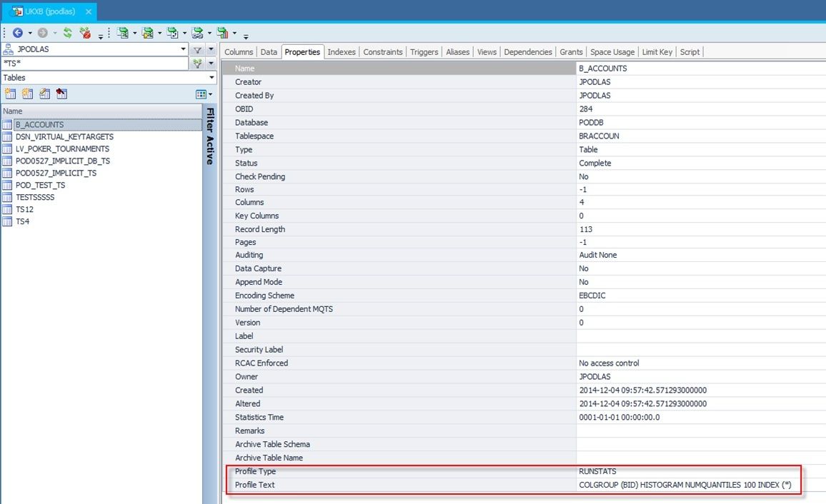Click the send-to icon with chain link
This screenshot has width=826, height=504.
[197, 33]
